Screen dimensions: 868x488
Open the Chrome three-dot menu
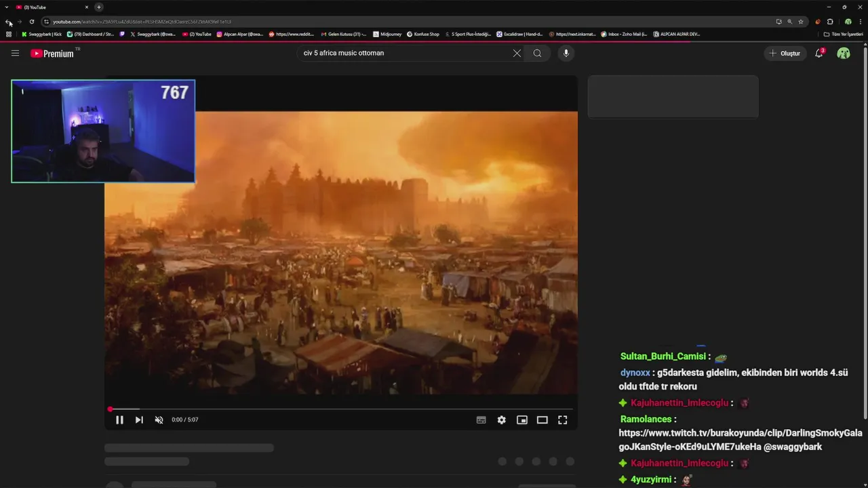(x=861, y=22)
